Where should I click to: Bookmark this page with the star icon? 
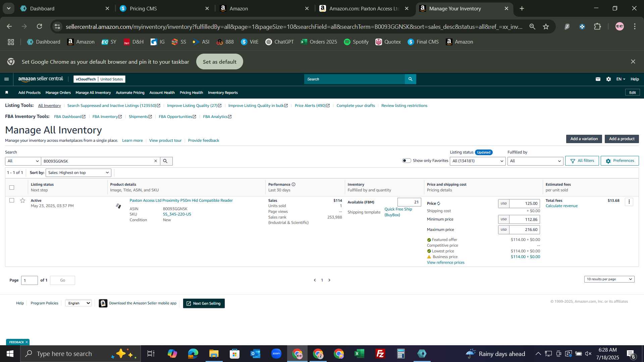click(546, 26)
